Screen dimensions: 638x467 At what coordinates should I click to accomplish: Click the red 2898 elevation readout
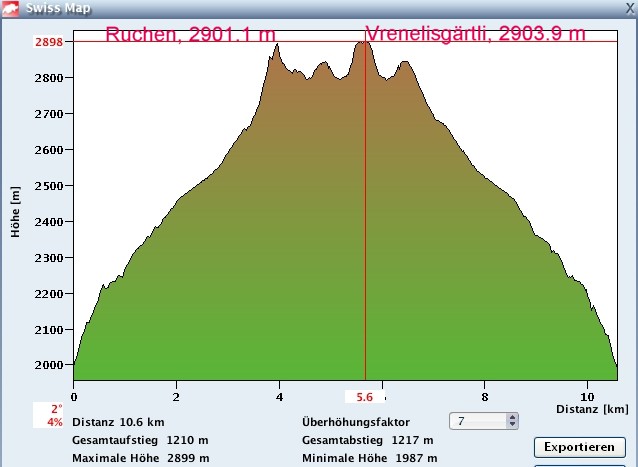(48, 42)
